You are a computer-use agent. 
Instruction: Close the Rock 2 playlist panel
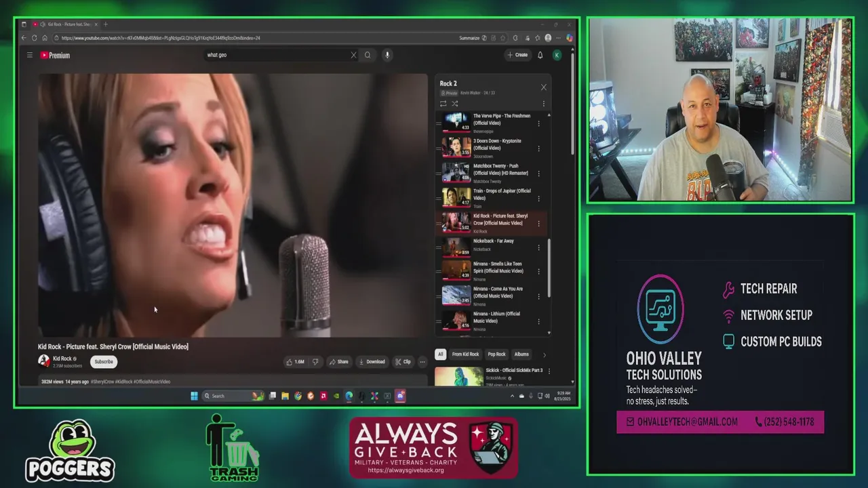click(543, 87)
